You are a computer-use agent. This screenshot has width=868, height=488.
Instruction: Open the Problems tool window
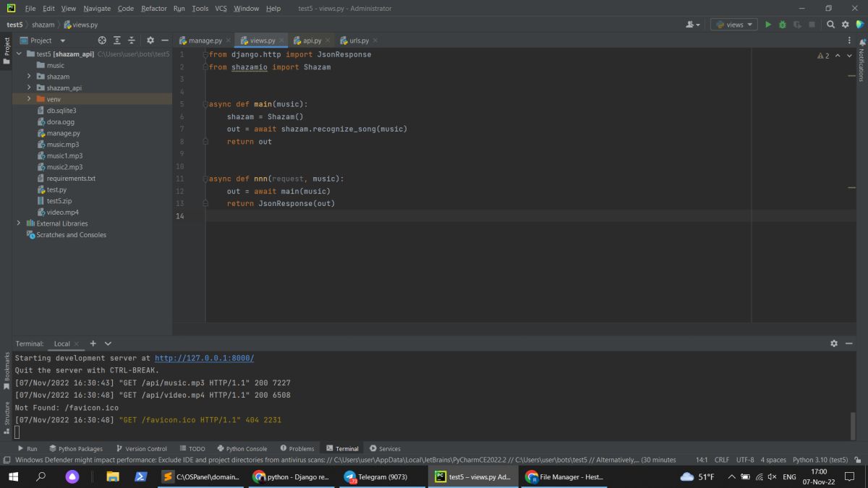(x=297, y=448)
